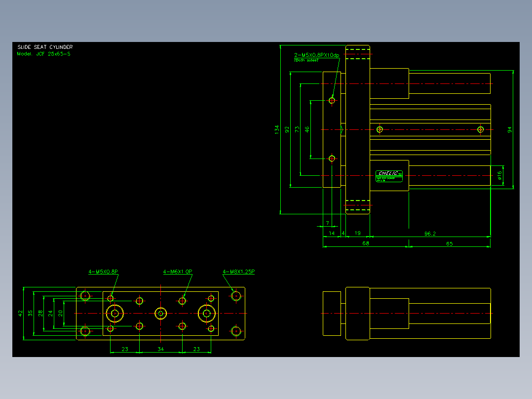Select the '92' vertical dimension value

287,130
